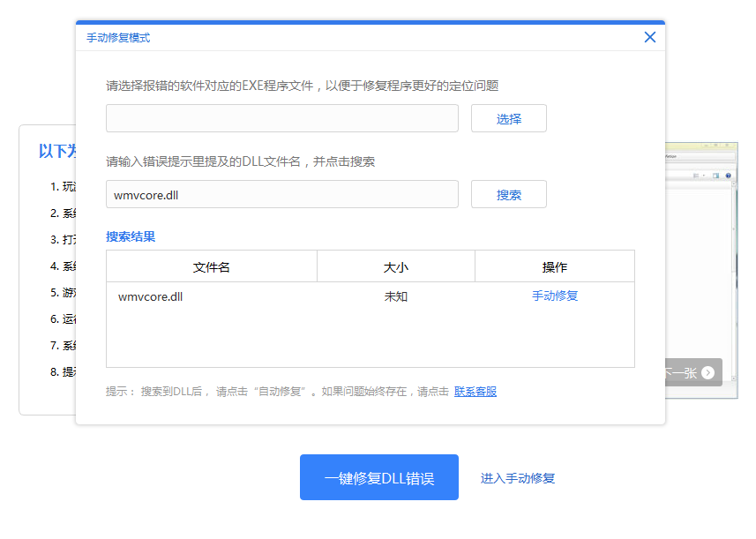
Task: Click the help question-mark icon in preview toolbar
Action: [728, 176]
